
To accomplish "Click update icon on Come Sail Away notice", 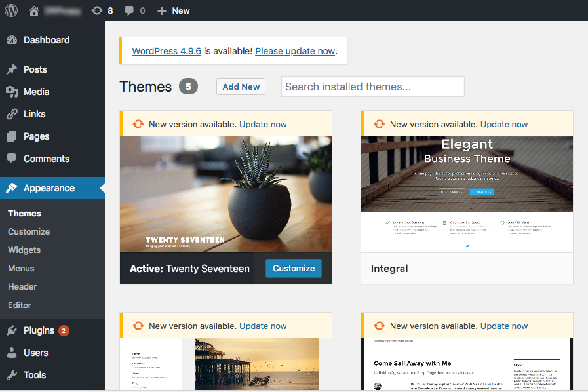I will point(379,326).
